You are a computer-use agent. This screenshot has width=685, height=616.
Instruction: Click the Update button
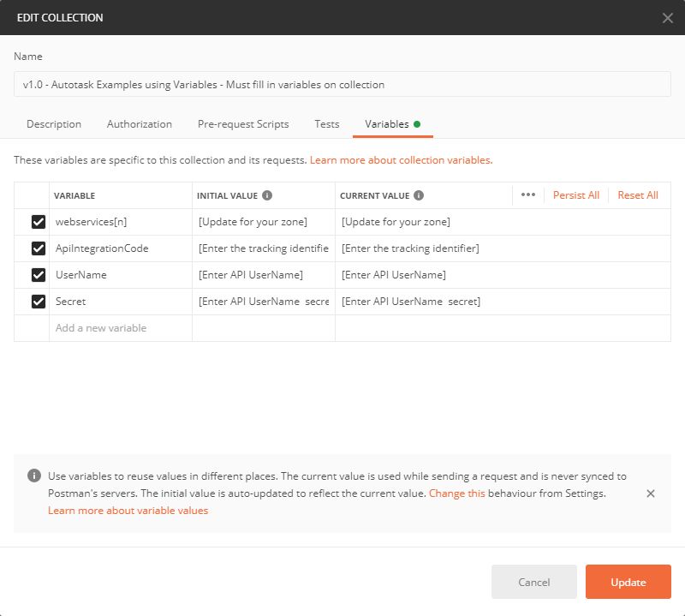coord(628,582)
